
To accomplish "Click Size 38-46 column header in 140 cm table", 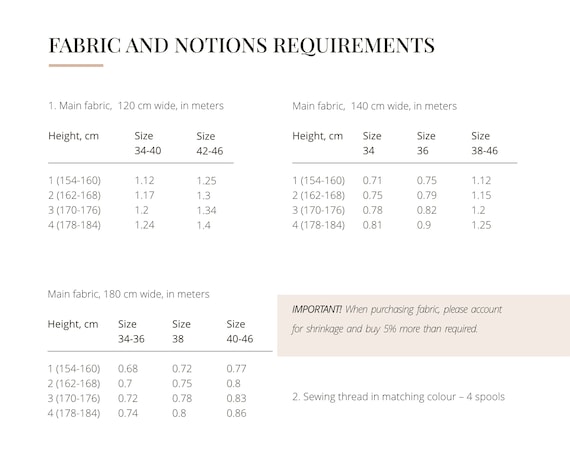I will (485, 143).
